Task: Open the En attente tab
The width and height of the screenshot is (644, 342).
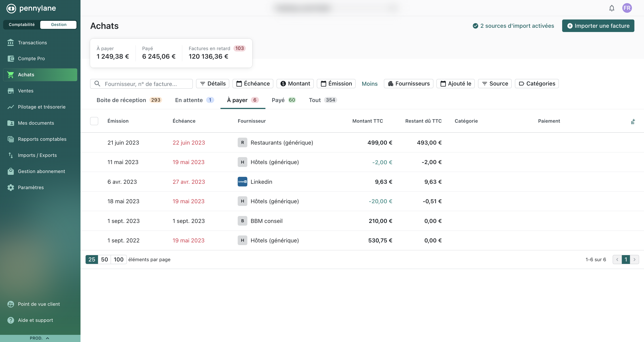Action: [x=195, y=100]
